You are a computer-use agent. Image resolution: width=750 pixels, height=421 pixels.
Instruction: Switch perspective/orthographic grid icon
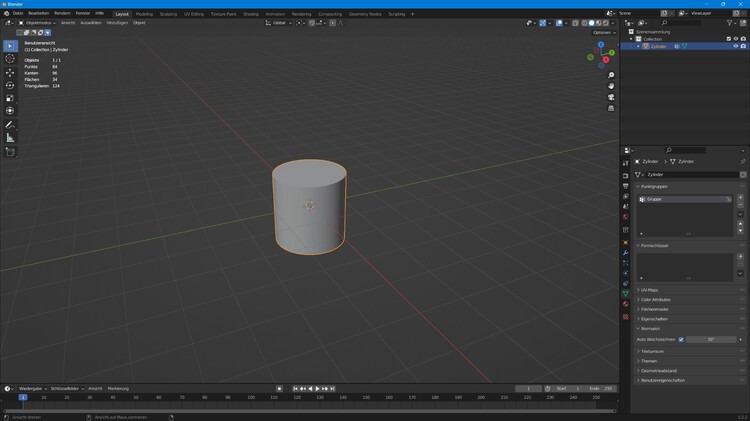tap(611, 108)
